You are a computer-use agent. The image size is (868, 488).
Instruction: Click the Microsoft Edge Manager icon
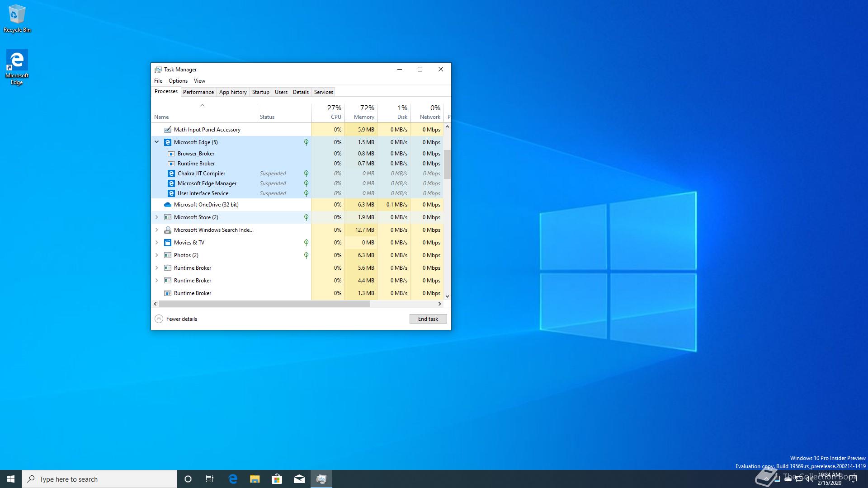171,183
